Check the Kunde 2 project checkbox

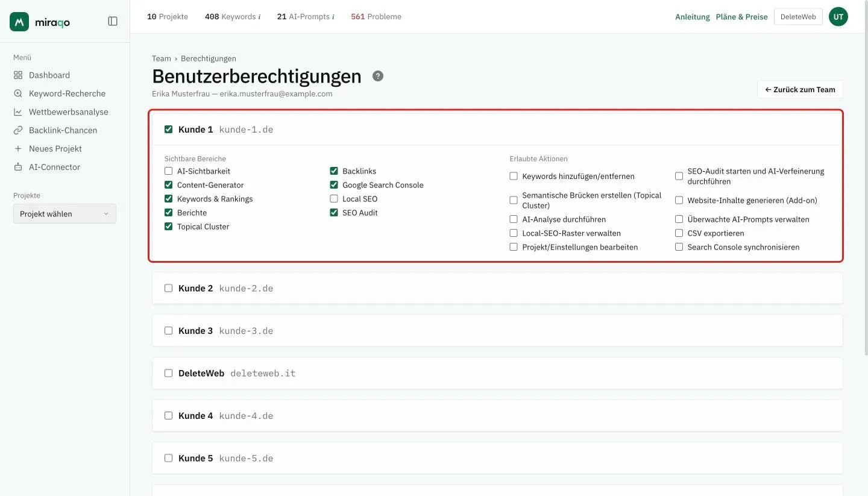[x=168, y=288]
